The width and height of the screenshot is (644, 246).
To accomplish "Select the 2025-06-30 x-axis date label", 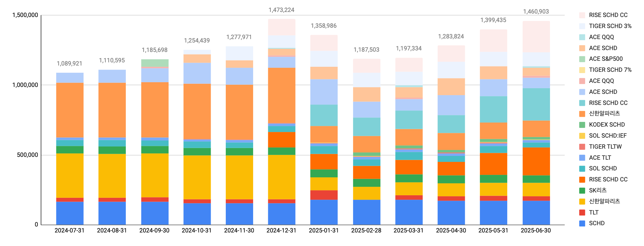I will [536, 231].
